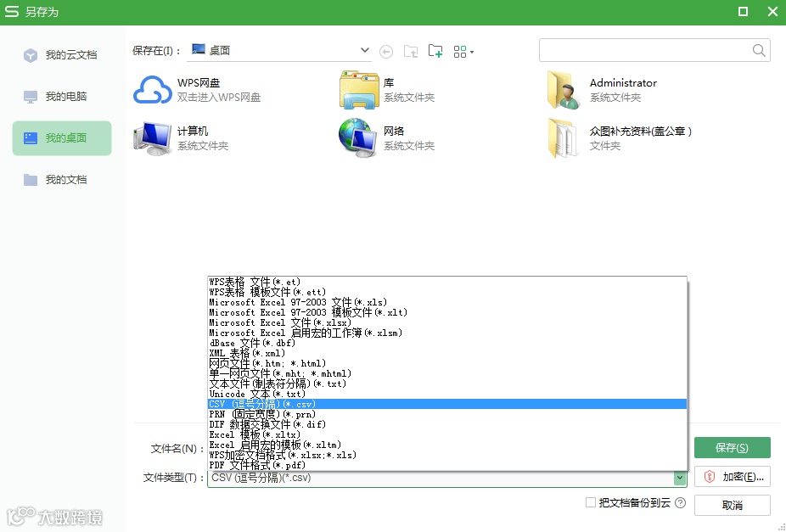Choose Excel 97-2003 模板文件(*.xlt) type
Viewport: 786px width, 532px height.
(x=447, y=312)
